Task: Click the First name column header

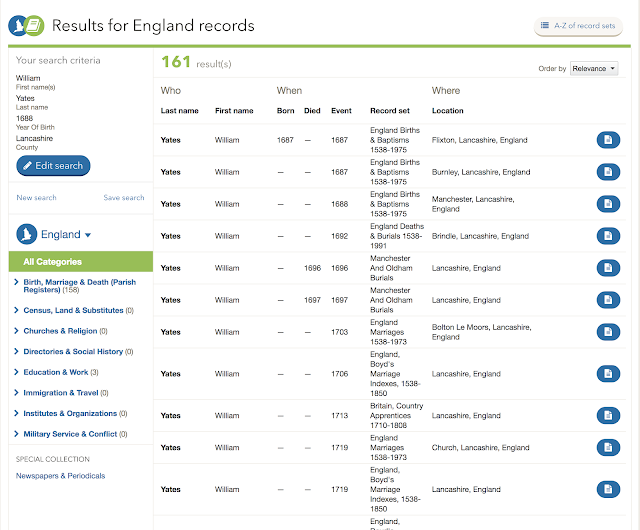Action: [234, 111]
